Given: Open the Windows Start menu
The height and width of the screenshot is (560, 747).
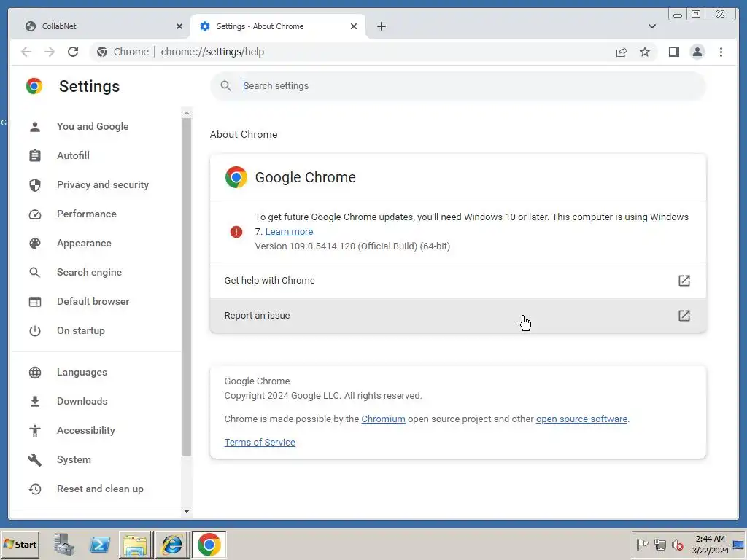Looking at the screenshot, I should click(x=20, y=544).
